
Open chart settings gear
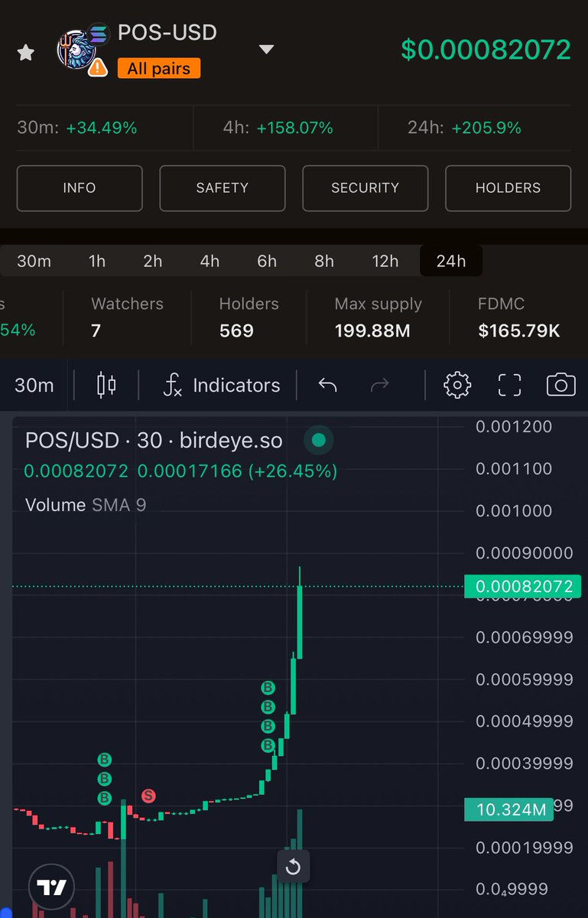(x=456, y=385)
